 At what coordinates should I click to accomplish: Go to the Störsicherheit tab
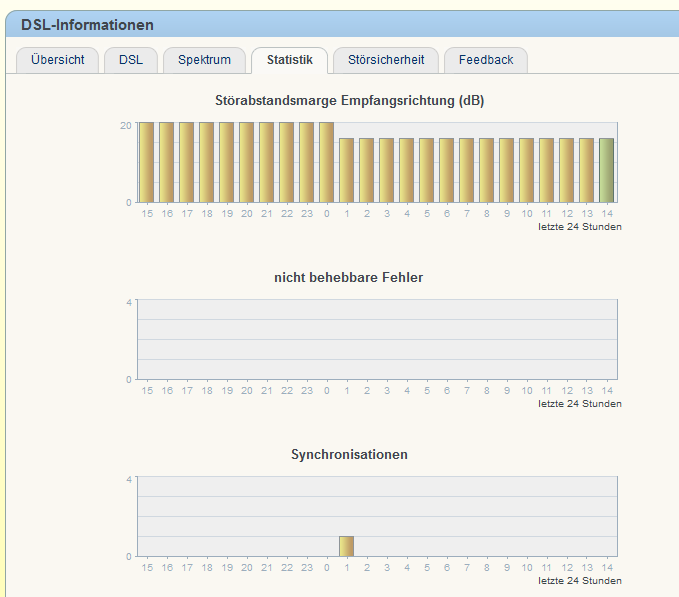click(386, 60)
